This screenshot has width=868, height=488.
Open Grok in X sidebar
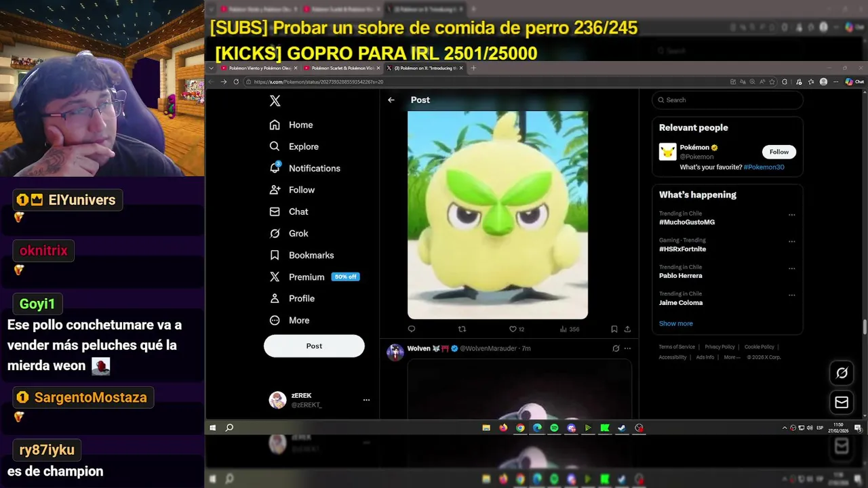(289, 233)
